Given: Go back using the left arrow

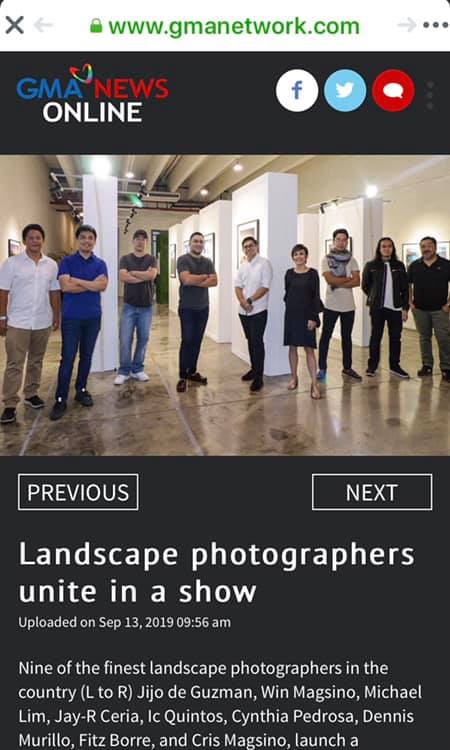Looking at the screenshot, I should [x=44, y=25].
